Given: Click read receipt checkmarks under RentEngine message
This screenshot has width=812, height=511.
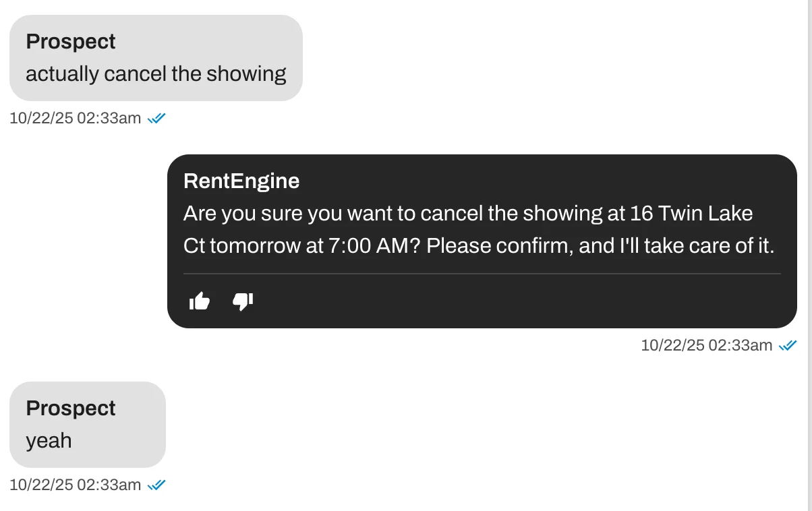Looking at the screenshot, I should [x=788, y=346].
